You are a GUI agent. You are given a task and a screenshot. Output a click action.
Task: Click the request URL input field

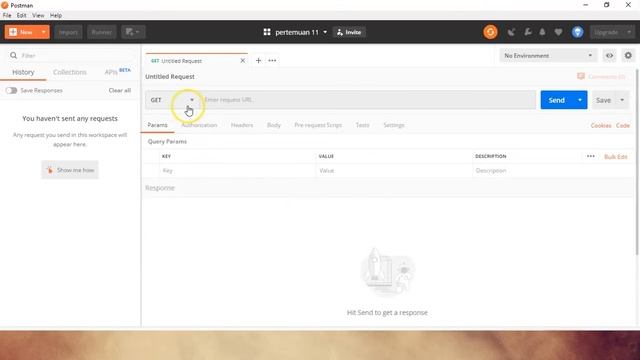click(x=368, y=100)
